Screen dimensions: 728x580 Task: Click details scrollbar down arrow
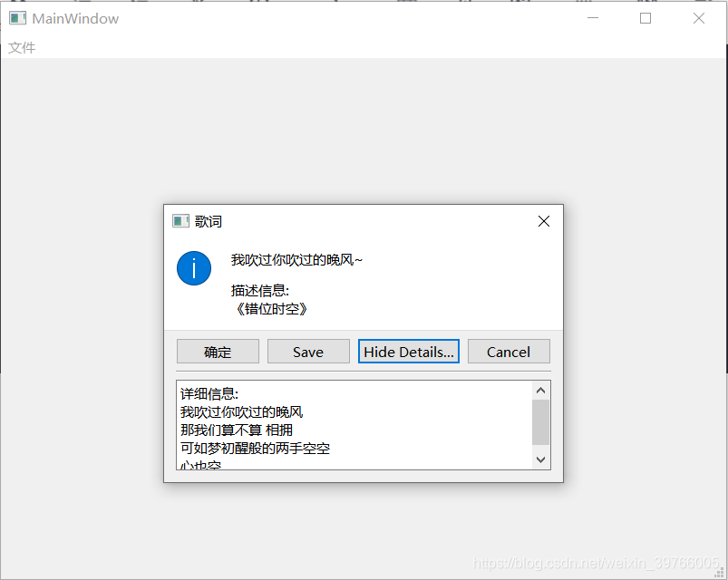pos(540,459)
